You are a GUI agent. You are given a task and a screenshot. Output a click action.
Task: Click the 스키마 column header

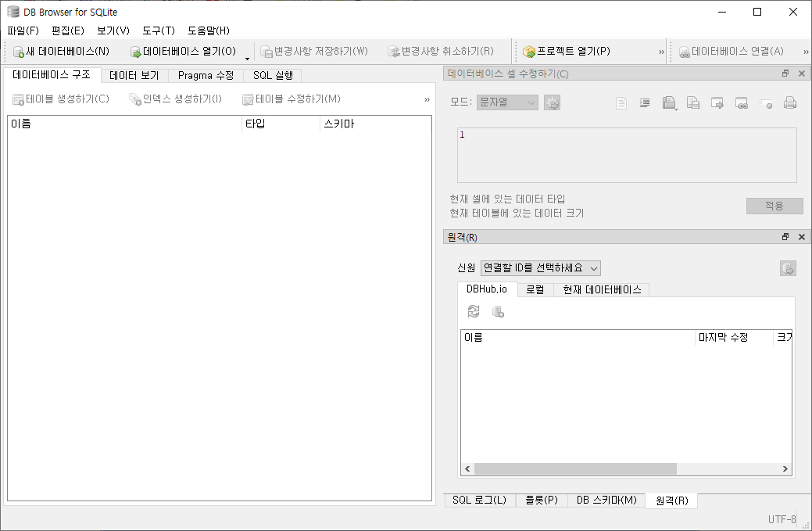pos(375,124)
